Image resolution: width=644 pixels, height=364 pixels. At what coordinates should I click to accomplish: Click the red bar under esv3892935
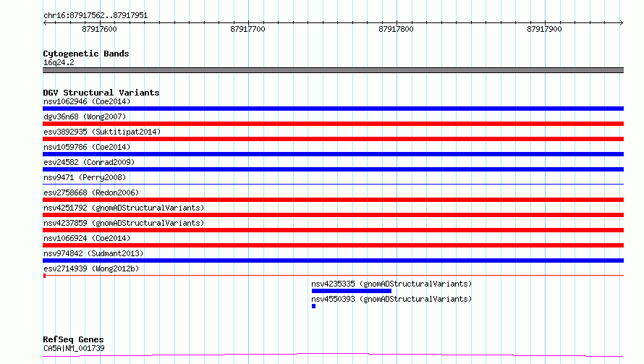click(x=333, y=139)
